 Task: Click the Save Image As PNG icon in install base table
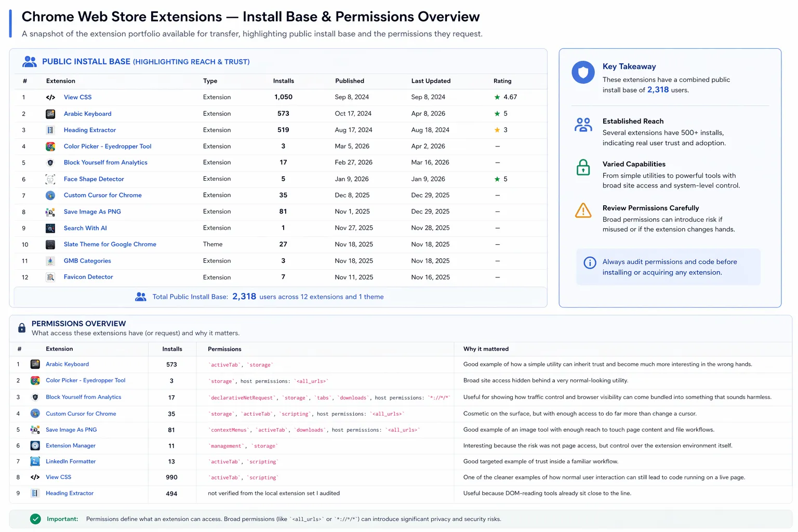[x=50, y=212]
